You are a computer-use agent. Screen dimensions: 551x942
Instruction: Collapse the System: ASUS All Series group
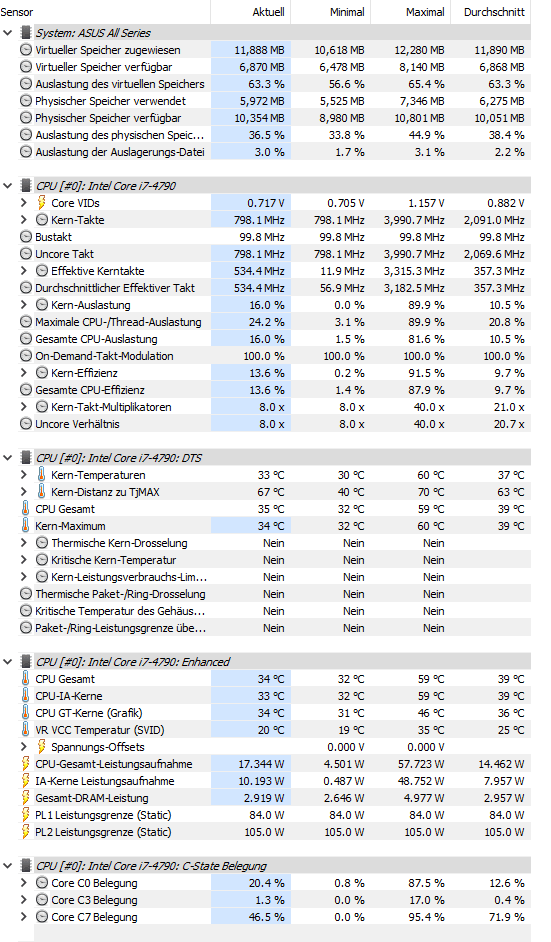(x=8, y=32)
